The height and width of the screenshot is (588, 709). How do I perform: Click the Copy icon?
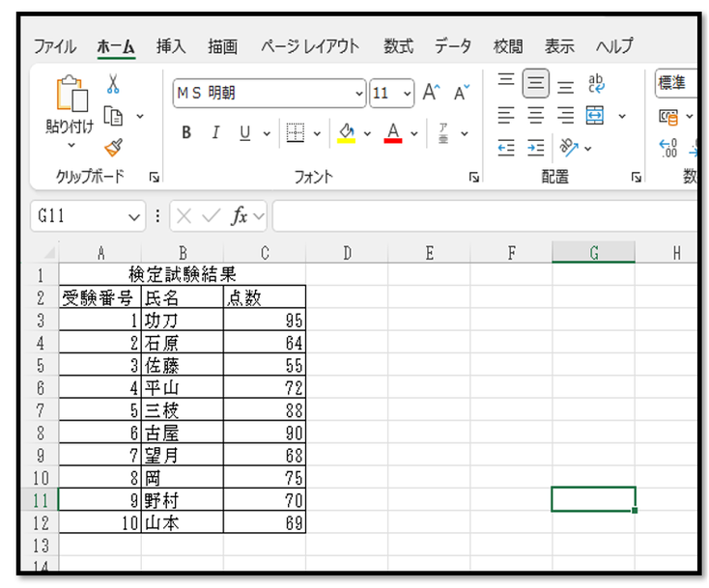coord(113,116)
